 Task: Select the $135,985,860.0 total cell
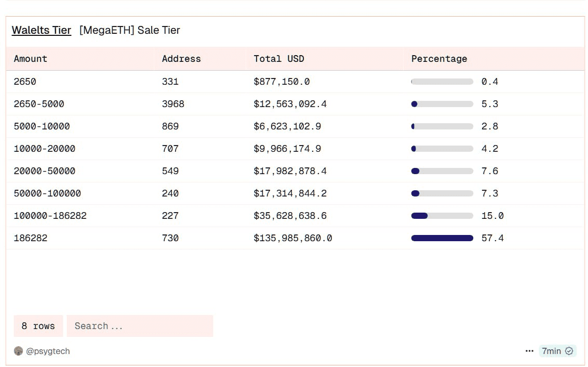293,238
